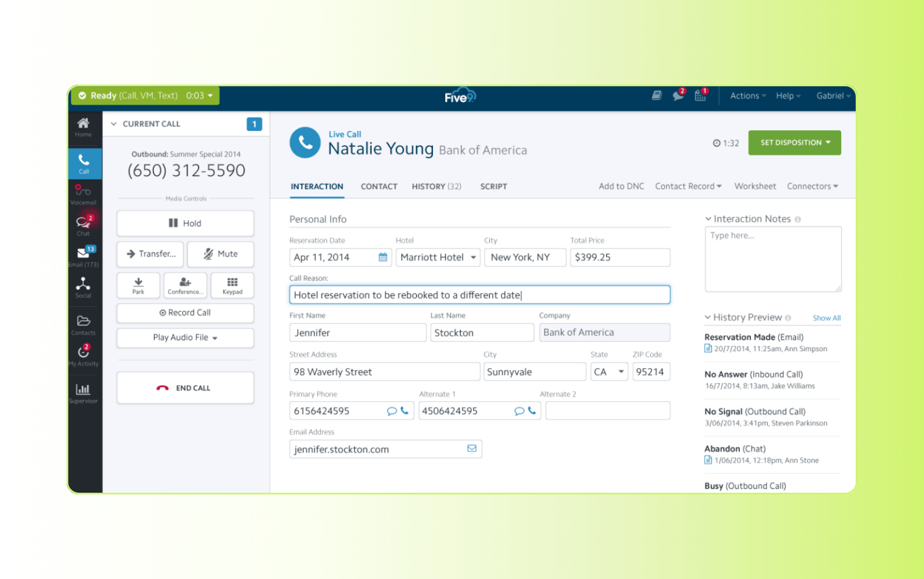This screenshot has height=579, width=924.
Task: Open the Worksheet link
Action: click(x=755, y=186)
